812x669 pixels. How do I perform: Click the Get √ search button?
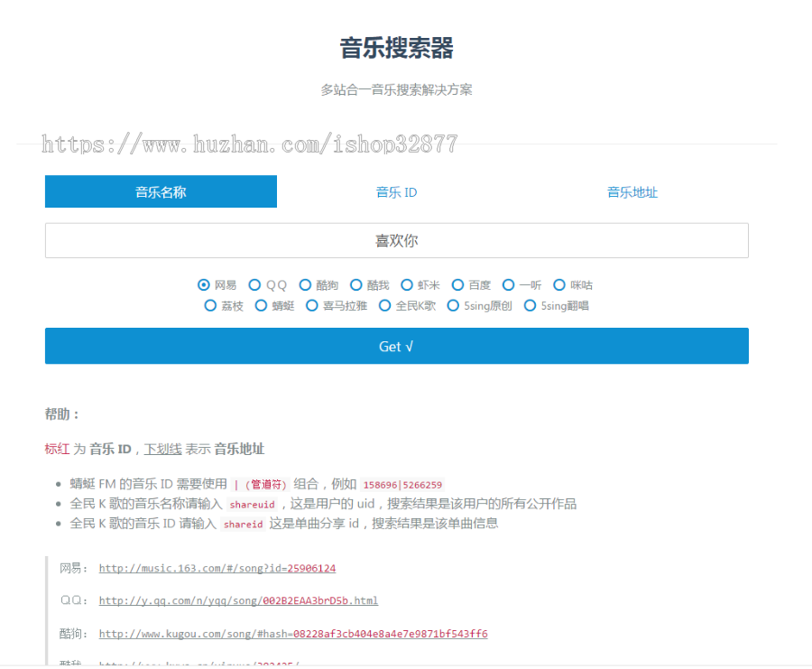397,346
